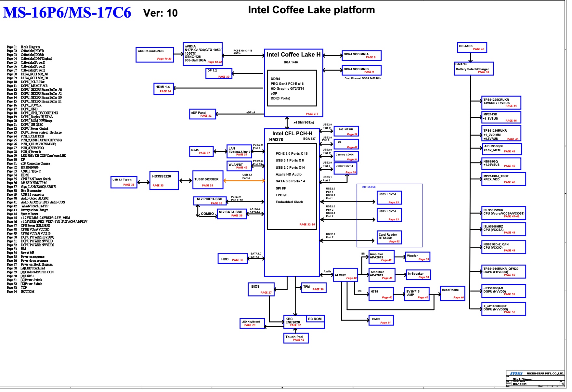
Task: Select the APL5930QBI +2.5V_MEM block
Action: pyautogui.click(x=502, y=149)
